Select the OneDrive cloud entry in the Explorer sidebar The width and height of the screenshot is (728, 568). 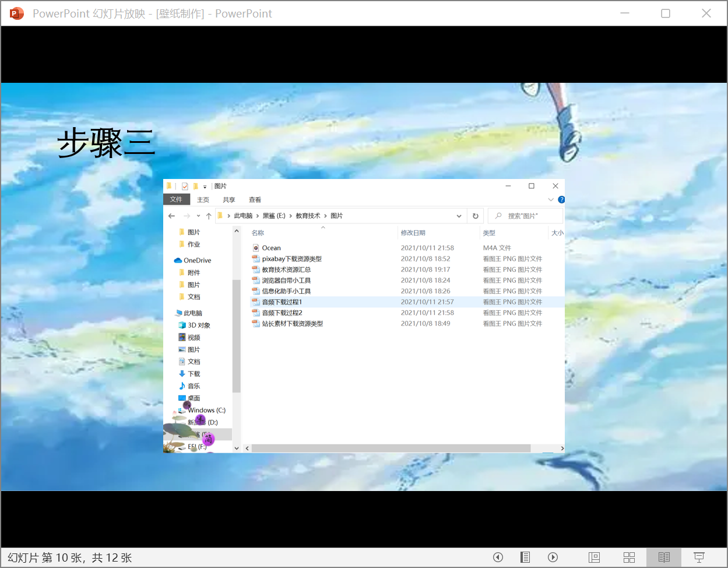pyautogui.click(x=193, y=261)
